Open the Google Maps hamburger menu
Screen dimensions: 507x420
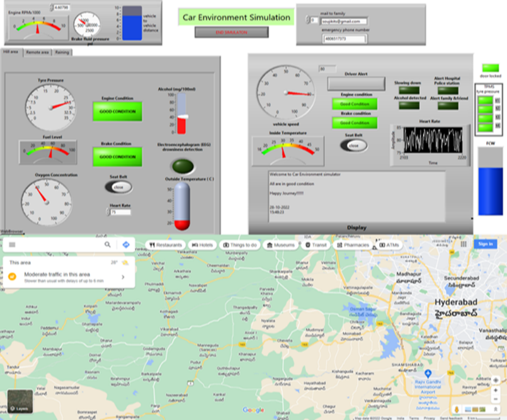click(12, 245)
